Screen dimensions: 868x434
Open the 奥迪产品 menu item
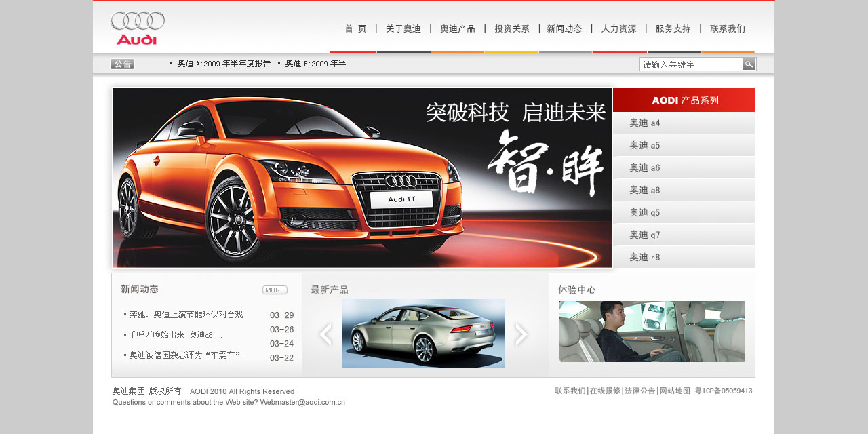pos(458,28)
